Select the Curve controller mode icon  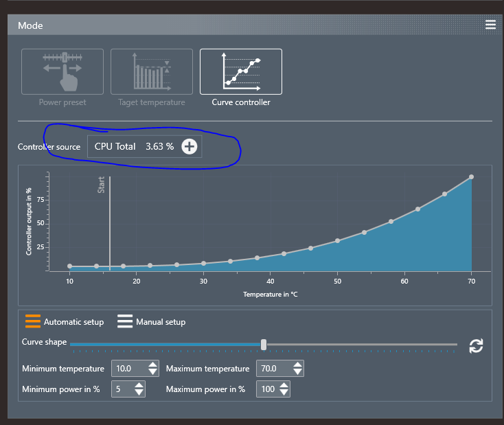(240, 71)
